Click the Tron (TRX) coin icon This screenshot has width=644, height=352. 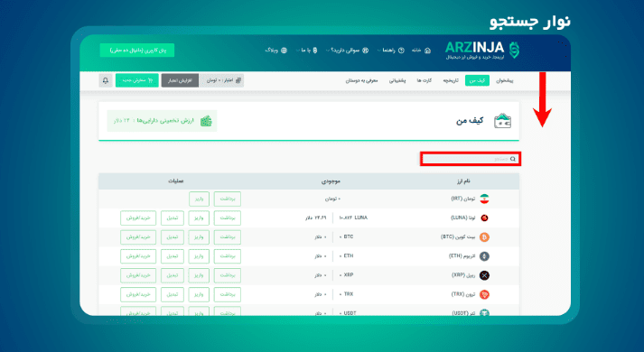[485, 294]
